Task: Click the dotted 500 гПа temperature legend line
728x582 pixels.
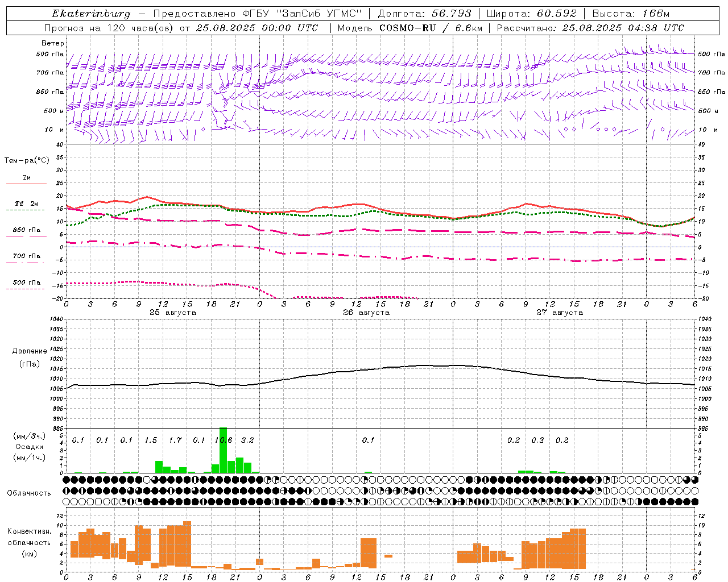Action: click(25, 289)
